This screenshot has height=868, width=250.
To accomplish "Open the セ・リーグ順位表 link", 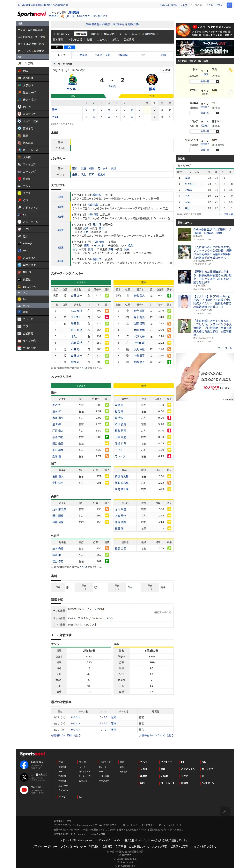I will point(224,214).
